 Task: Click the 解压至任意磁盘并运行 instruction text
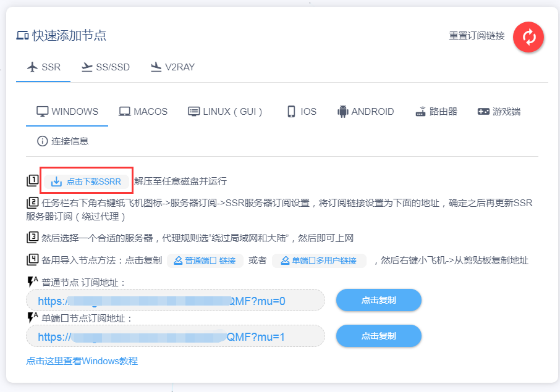[180, 181]
